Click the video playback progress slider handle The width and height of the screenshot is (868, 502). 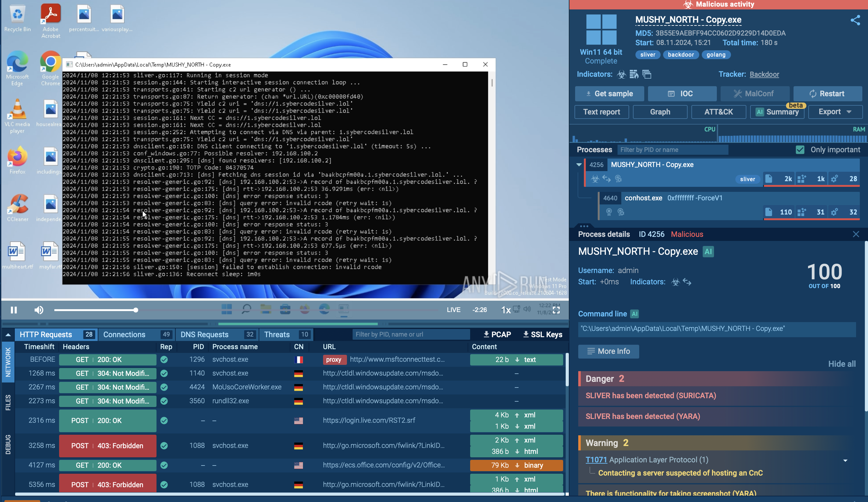click(136, 310)
